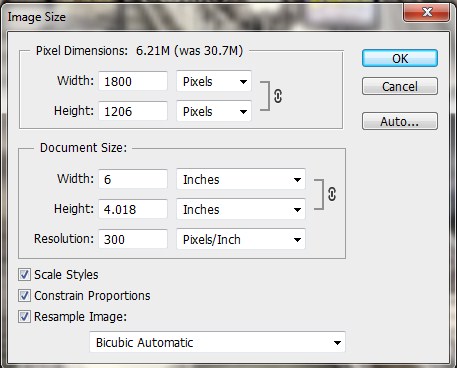Click the Pixel Dimensions Width field showing 1800
Image resolution: width=457 pixels, height=368 pixels.
[x=133, y=81]
